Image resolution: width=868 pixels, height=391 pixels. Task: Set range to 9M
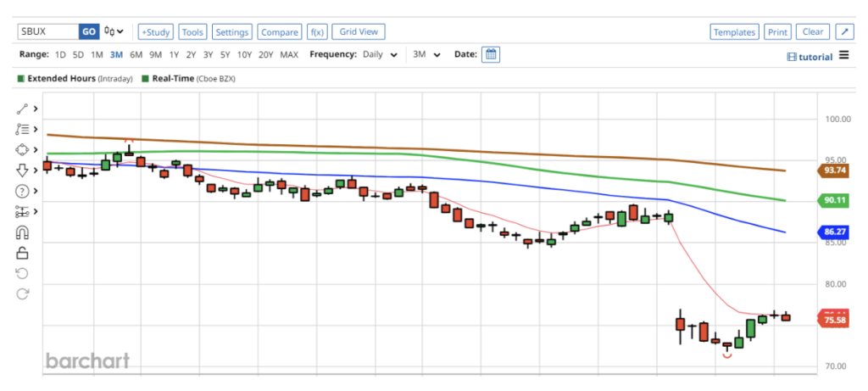[x=156, y=55]
